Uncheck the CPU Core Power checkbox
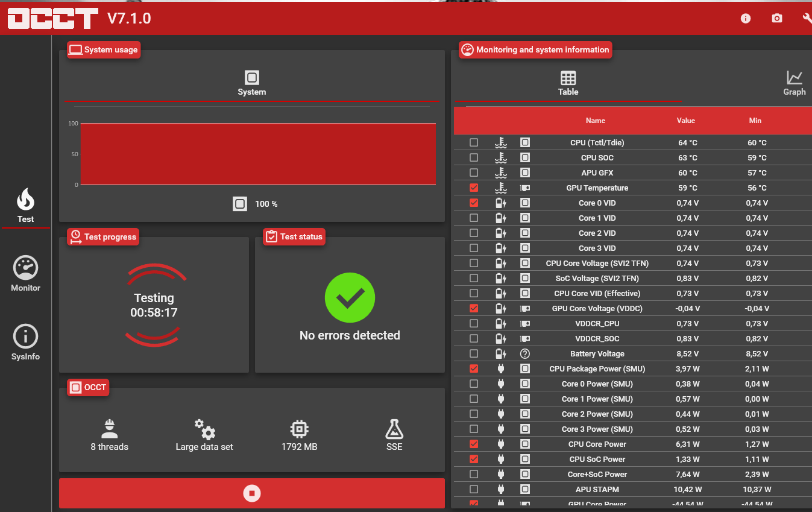The width and height of the screenshot is (812, 512). 474,444
